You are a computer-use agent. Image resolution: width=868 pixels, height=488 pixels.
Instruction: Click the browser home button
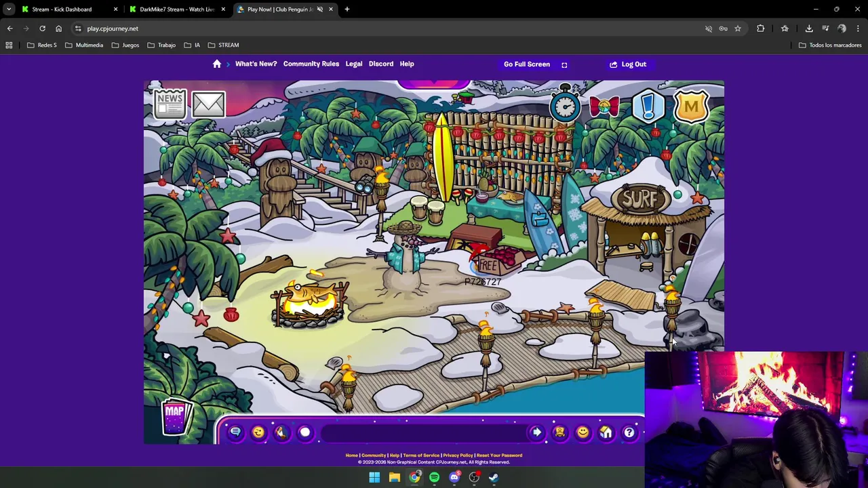(58, 28)
